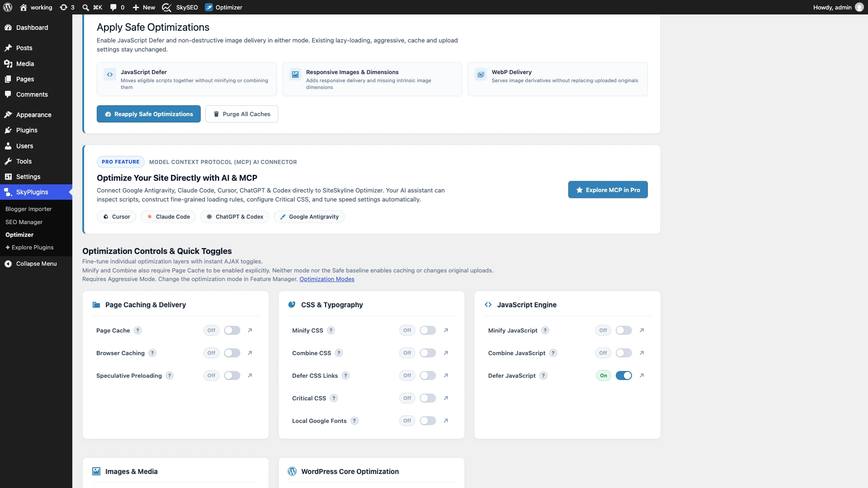The width and height of the screenshot is (868, 488).
Task: Open help tooltip for Local Google Fonts
Action: tap(354, 421)
